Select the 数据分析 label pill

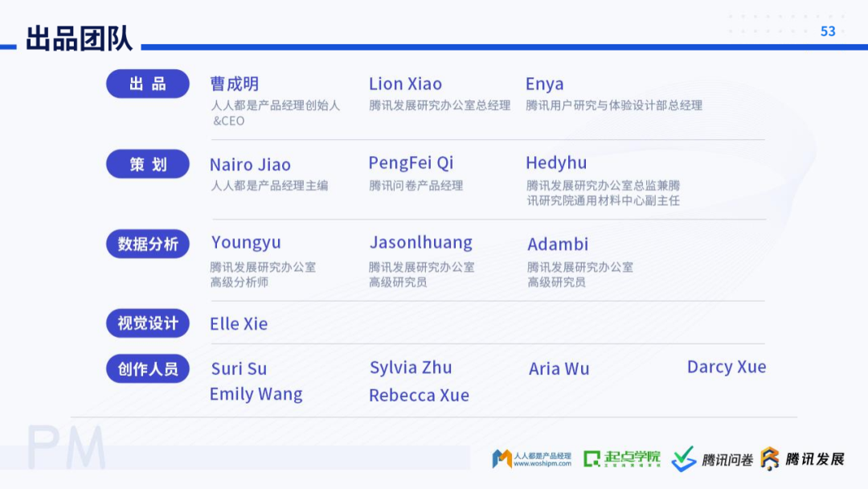coord(148,244)
